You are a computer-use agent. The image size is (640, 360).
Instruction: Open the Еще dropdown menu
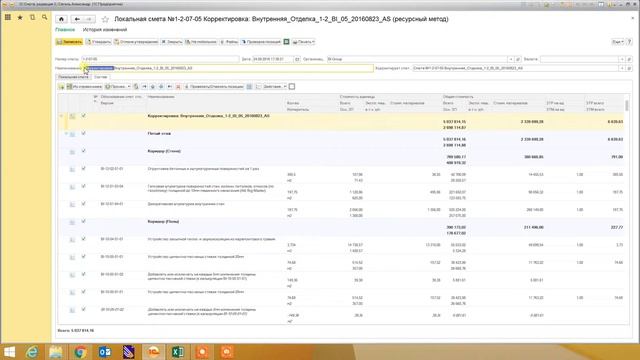[x=618, y=42]
